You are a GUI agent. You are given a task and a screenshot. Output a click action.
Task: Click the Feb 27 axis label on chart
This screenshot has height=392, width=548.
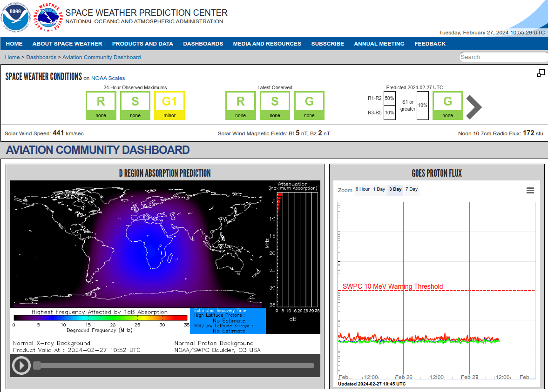(469, 377)
